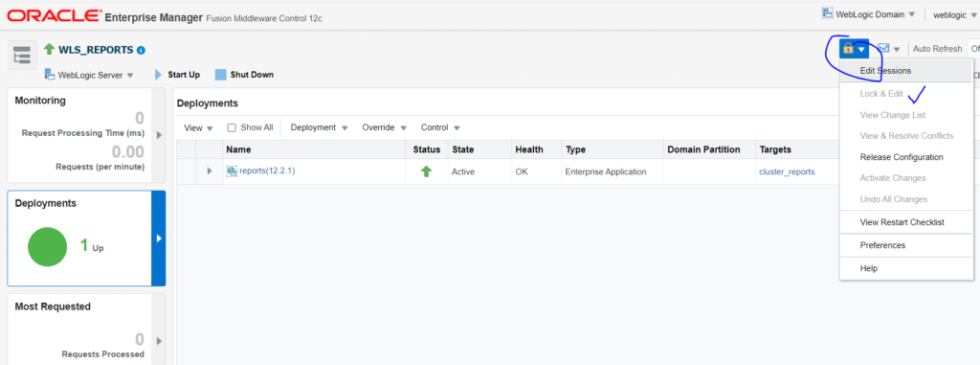980x365 pixels.
Task: Select Lock & Edit menu item
Action: pos(906,94)
